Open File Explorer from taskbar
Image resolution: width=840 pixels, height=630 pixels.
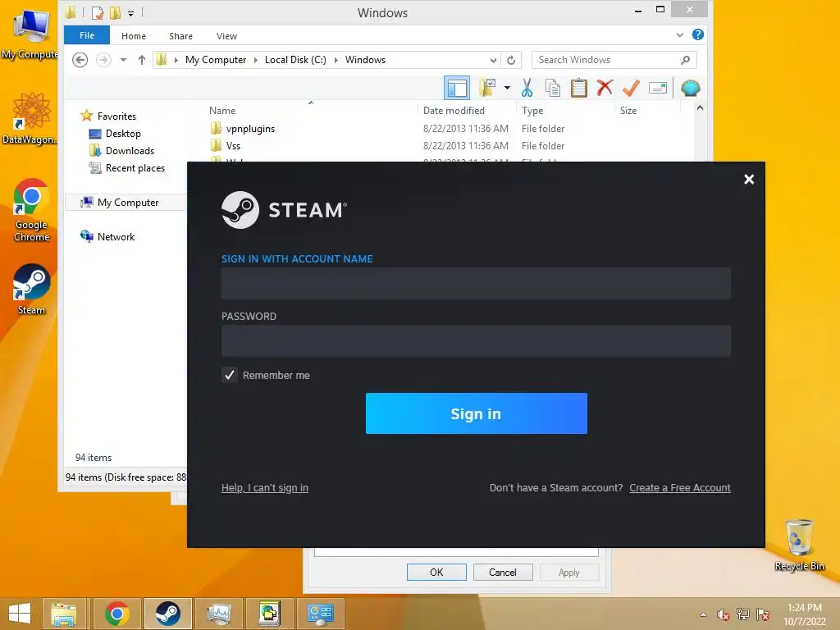pos(64,614)
